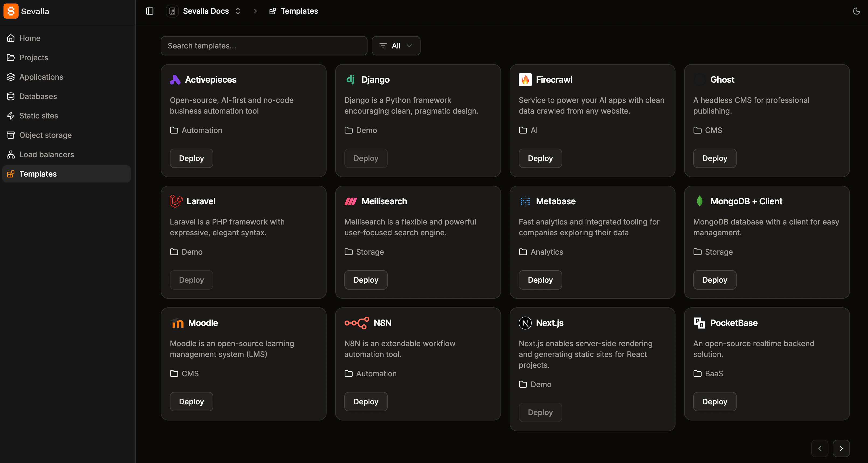Deploy the Moodle template
The height and width of the screenshot is (463, 868).
pyautogui.click(x=191, y=402)
